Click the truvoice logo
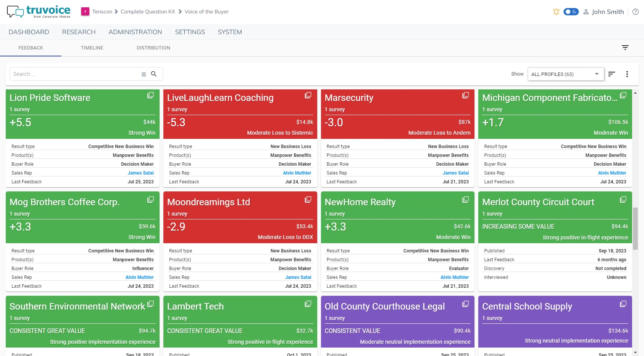The width and height of the screenshot is (644, 356). click(39, 12)
